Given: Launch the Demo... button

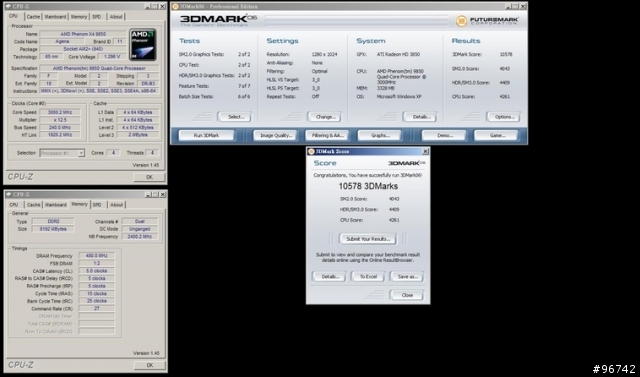Looking at the screenshot, I should coord(444,135).
